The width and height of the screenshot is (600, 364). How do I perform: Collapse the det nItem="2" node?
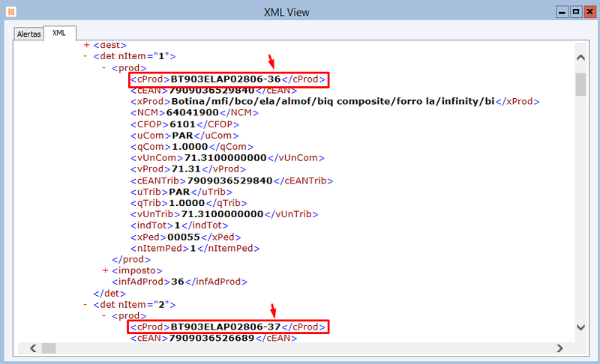[85, 304]
